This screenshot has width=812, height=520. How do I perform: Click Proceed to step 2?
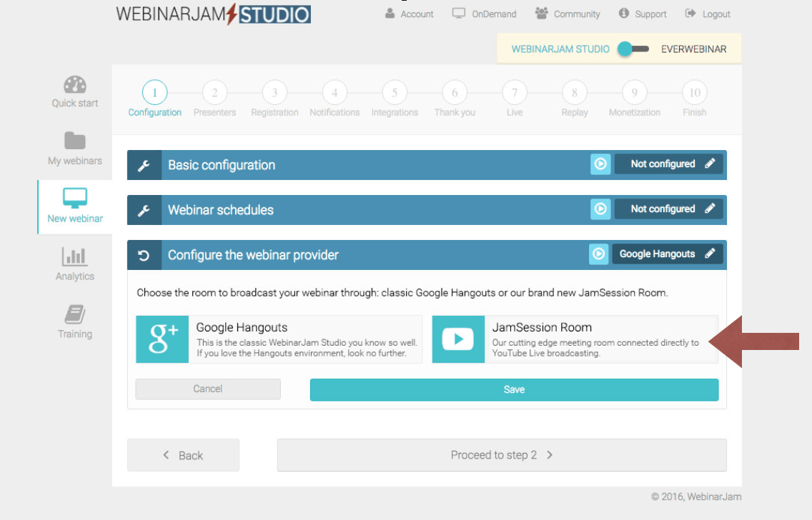click(502, 455)
